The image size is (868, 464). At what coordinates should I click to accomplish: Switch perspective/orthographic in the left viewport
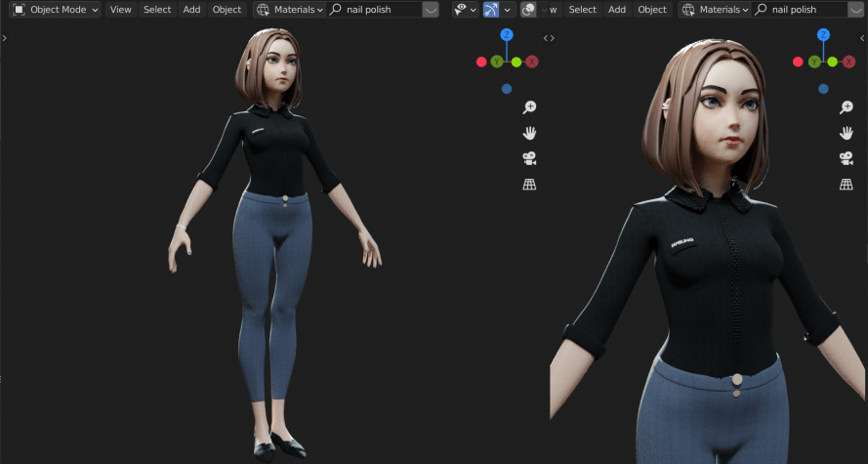pyautogui.click(x=529, y=184)
